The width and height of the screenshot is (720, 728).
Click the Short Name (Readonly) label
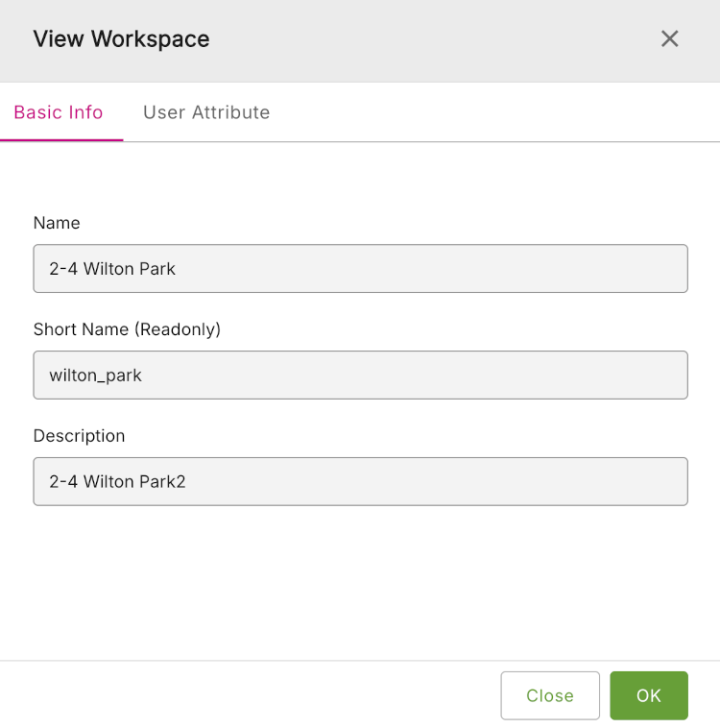click(x=127, y=329)
